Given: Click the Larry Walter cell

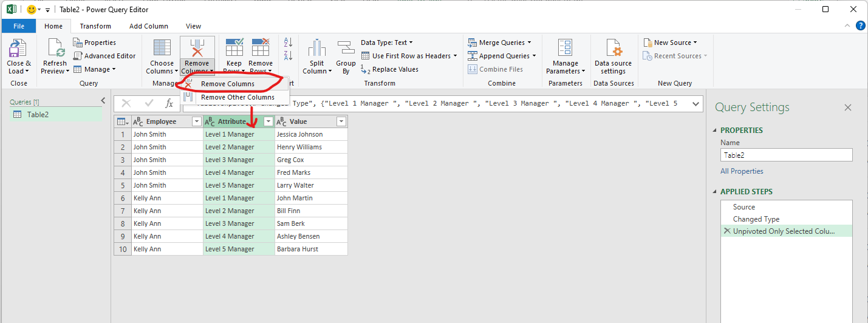Looking at the screenshot, I should coord(311,185).
